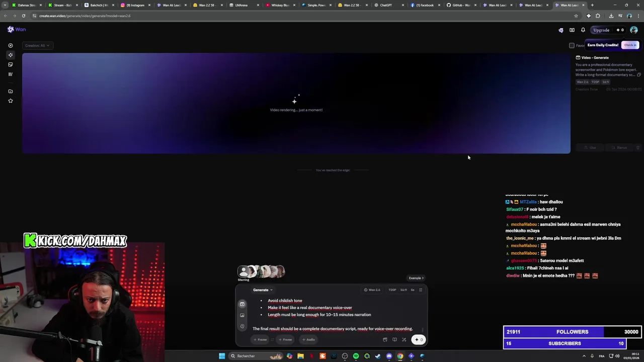This screenshot has width=644, height=362.
Task: Click the Windows Start button
Action: 222,356
